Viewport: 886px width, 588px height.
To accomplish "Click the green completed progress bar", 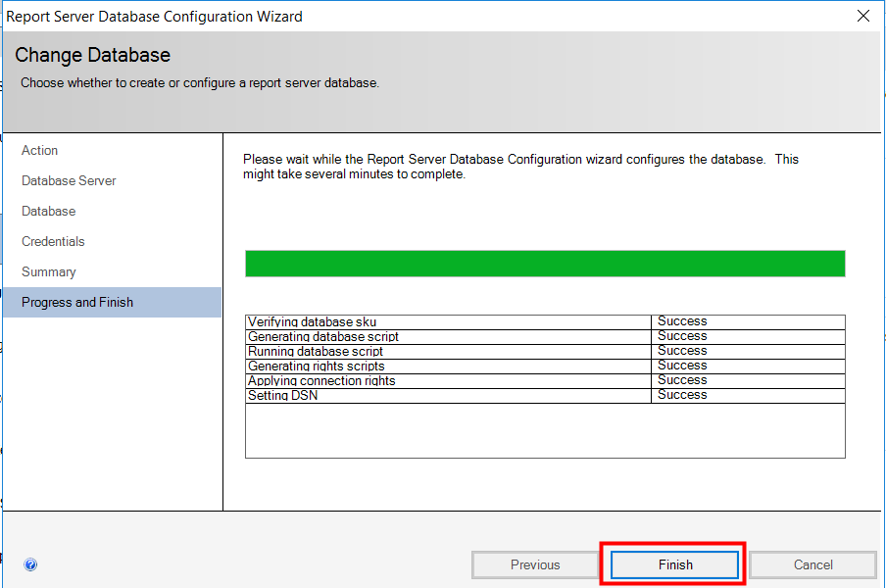I will [x=545, y=264].
